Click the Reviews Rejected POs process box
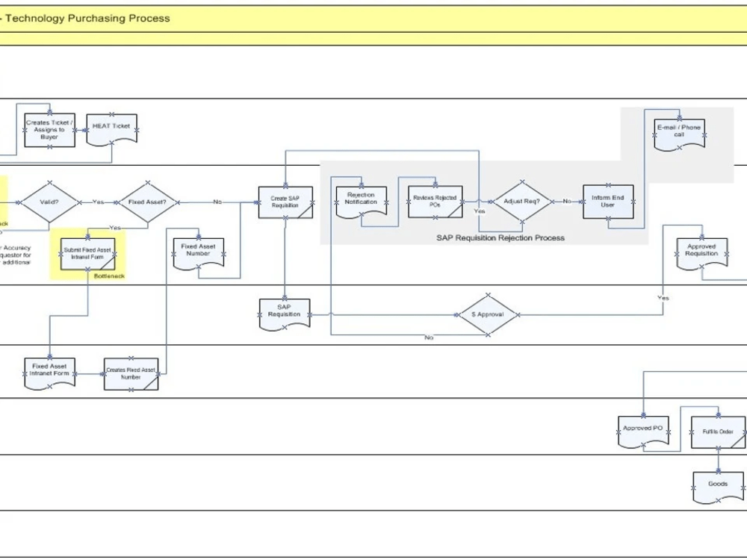Screen dimensions: 747x560 tap(436, 200)
